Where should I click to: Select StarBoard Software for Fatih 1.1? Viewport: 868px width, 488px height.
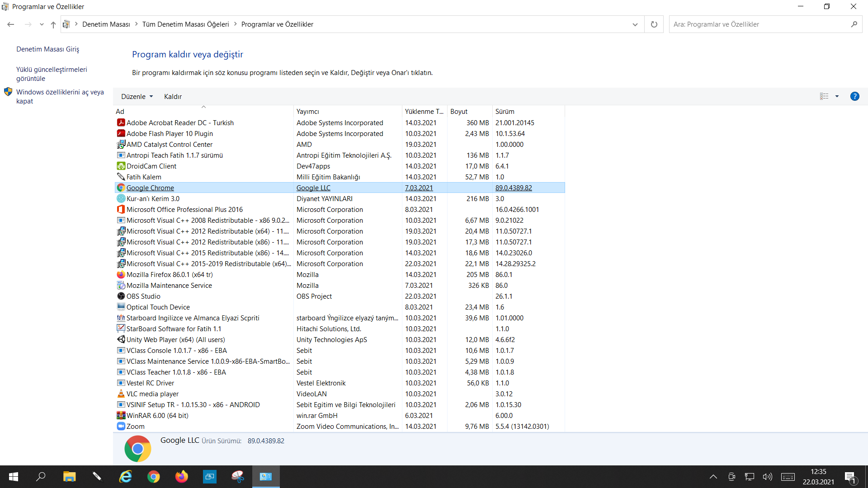click(x=340, y=328)
